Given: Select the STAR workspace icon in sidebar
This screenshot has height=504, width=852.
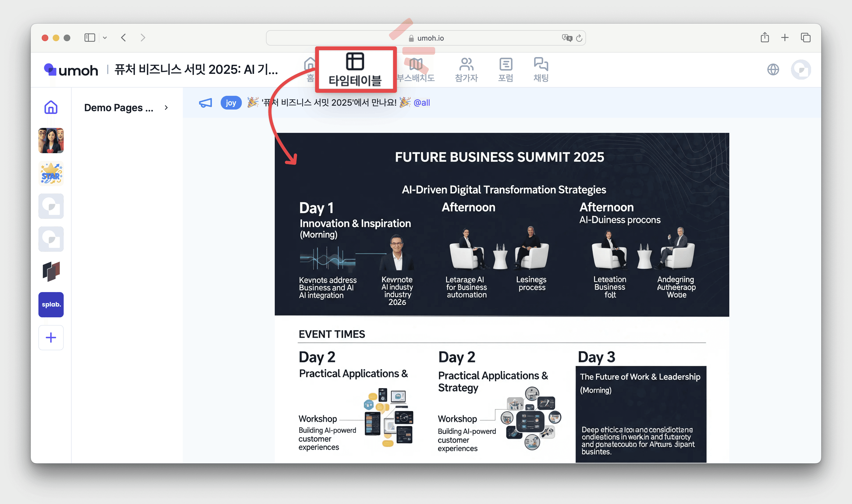Looking at the screenshot, I should [51, 173].
